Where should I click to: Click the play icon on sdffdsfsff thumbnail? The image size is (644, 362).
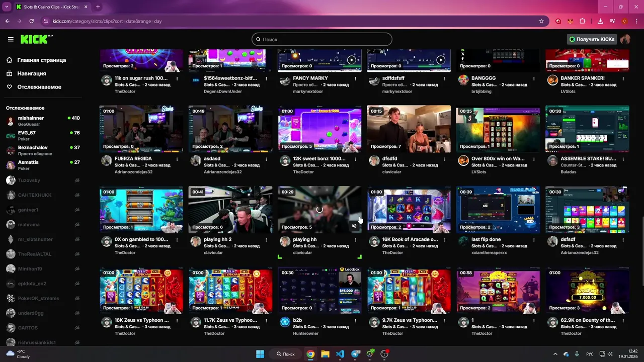(440, 60)
